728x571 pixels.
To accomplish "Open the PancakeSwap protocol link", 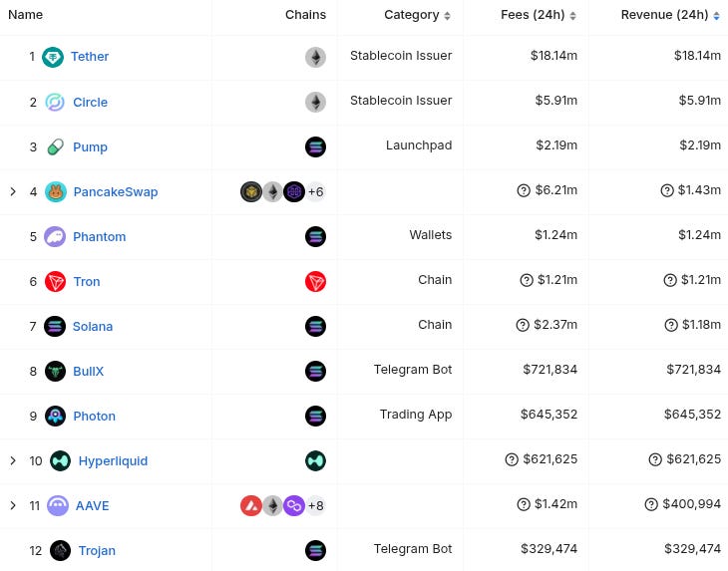I will tap(116, 192).
